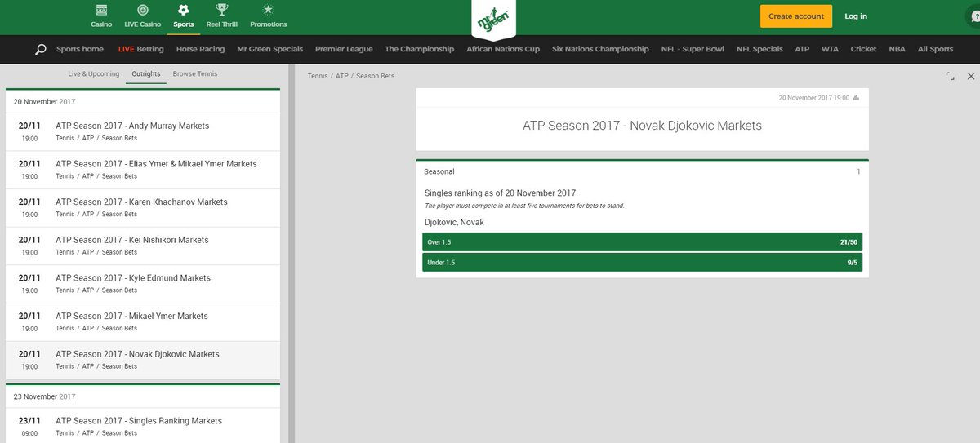This screenshot has height=443, width=980.
Task: Open ATP section in navigation
Action: pyautogui.click(x=802, y=49)
